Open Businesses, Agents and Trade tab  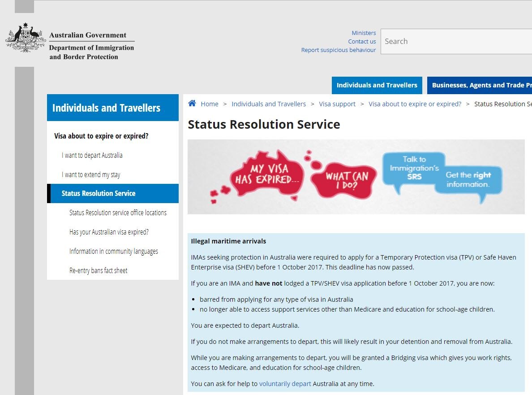click(479, 85)
